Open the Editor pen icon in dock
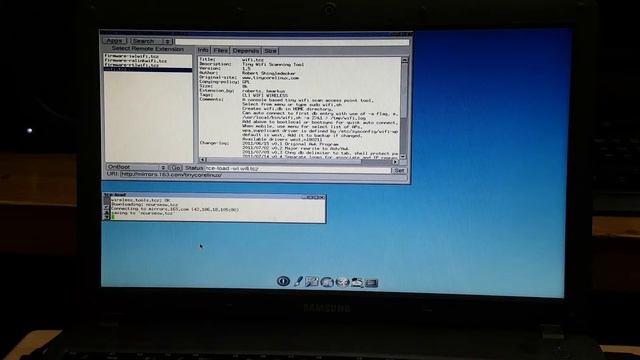 click(298, 281)
